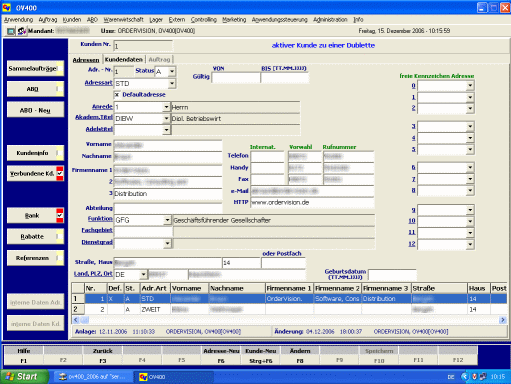The width and height of the screenshot is (511, 384).
Task: Click the Fachgebiet link label
Action: (x=97, y=230)
